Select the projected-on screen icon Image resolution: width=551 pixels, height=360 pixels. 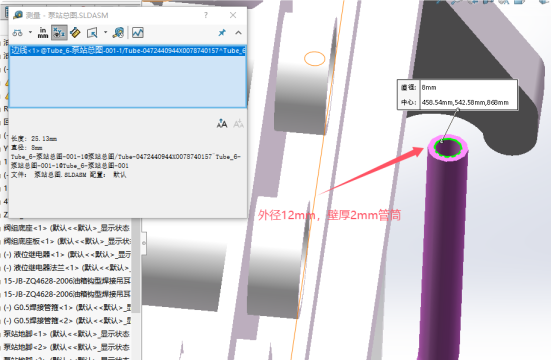click(x=92, y=33)
